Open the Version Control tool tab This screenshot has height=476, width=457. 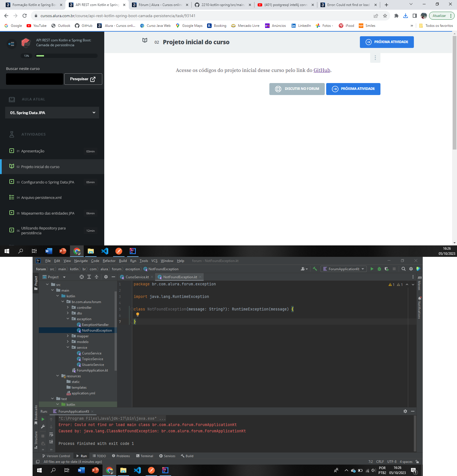click(56, 456)
